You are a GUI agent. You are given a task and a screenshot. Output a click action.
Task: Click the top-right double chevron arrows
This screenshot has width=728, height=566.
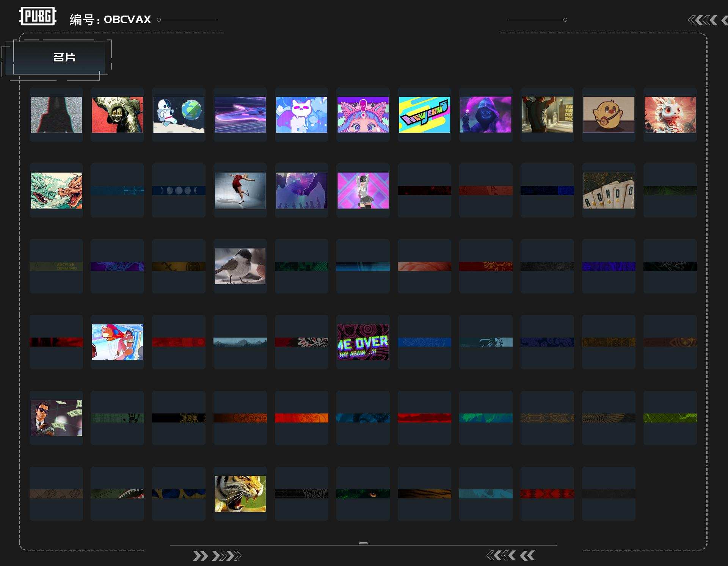703,20
